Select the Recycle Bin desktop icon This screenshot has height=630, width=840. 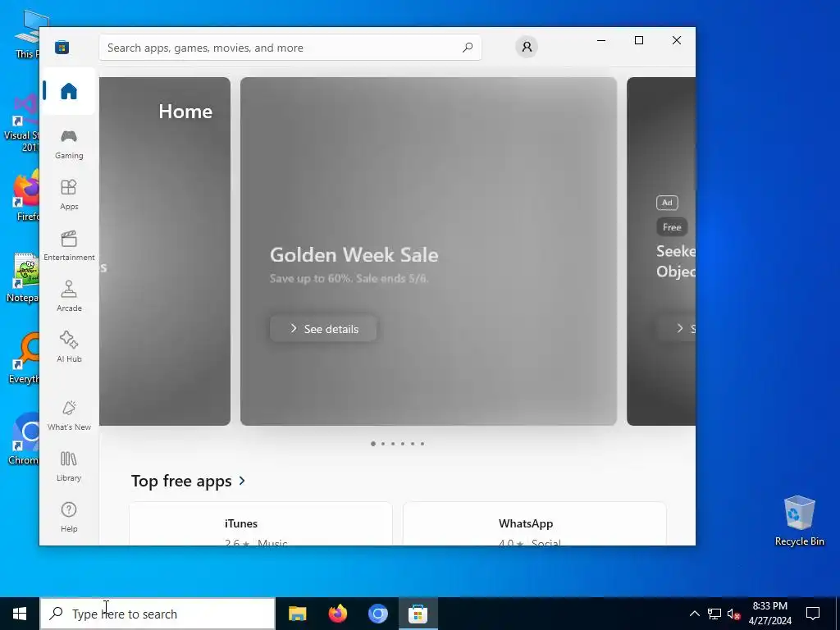click(x=799, y=521)
